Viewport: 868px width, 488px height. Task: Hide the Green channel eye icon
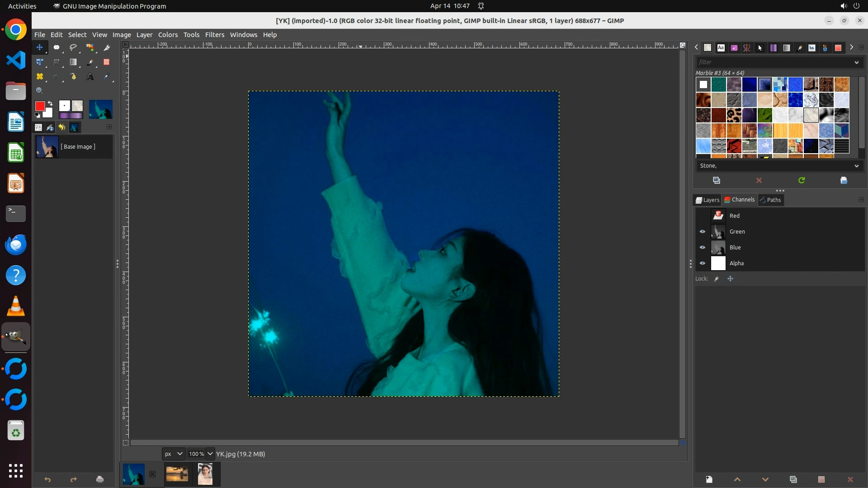tap(703, 232)
